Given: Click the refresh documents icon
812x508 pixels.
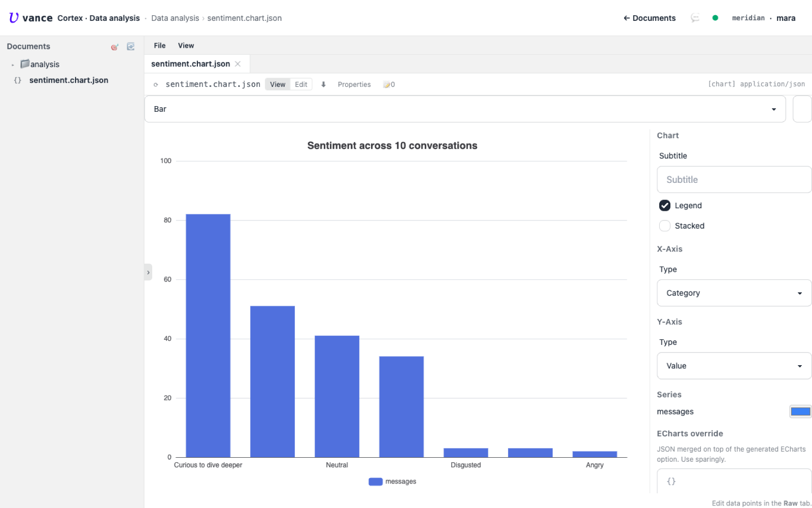Looking at the screenshot, I should (x=130, y=47).
